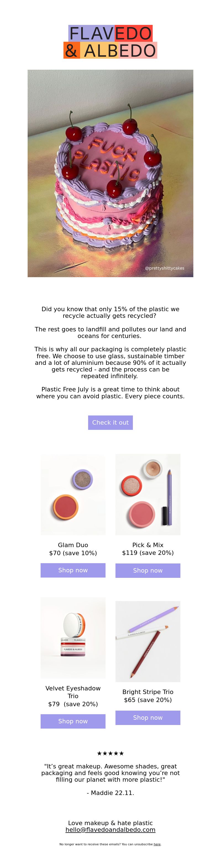Screen dimensions: 221x868
Task: Click the Maddie review quote text
Action: pyautogui.click(x=110, y=773)
